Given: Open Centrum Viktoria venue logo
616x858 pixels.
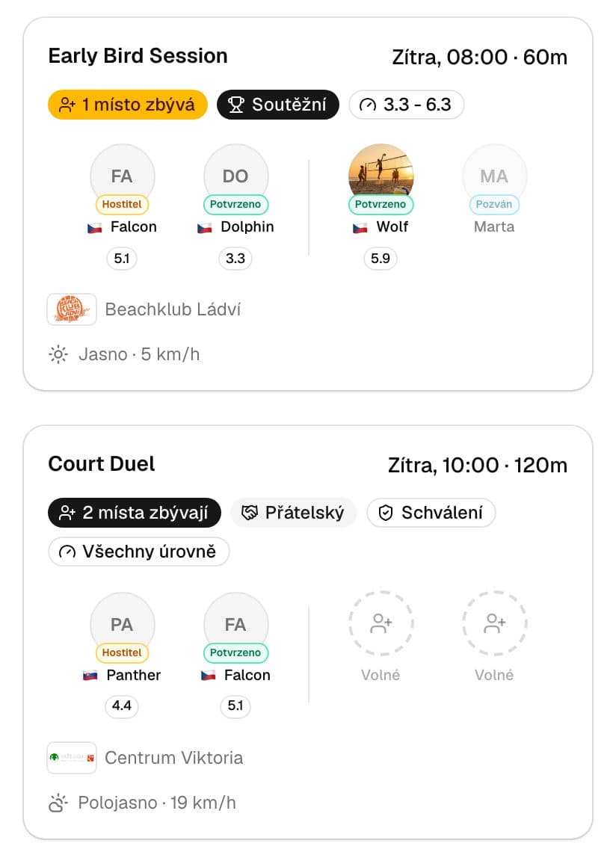Looking at the screenshot, I should [x=72, y=757].
